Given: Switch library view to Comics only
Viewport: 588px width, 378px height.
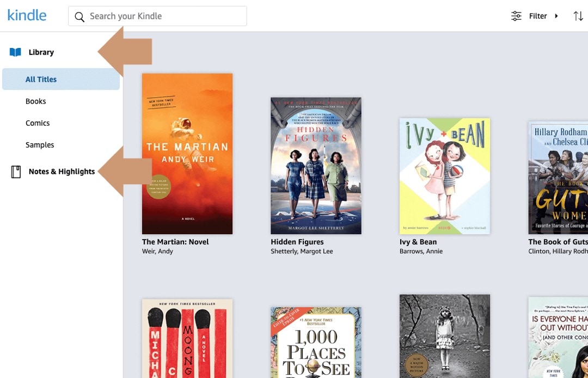Looking at the screenshot, I should [37, 123].
